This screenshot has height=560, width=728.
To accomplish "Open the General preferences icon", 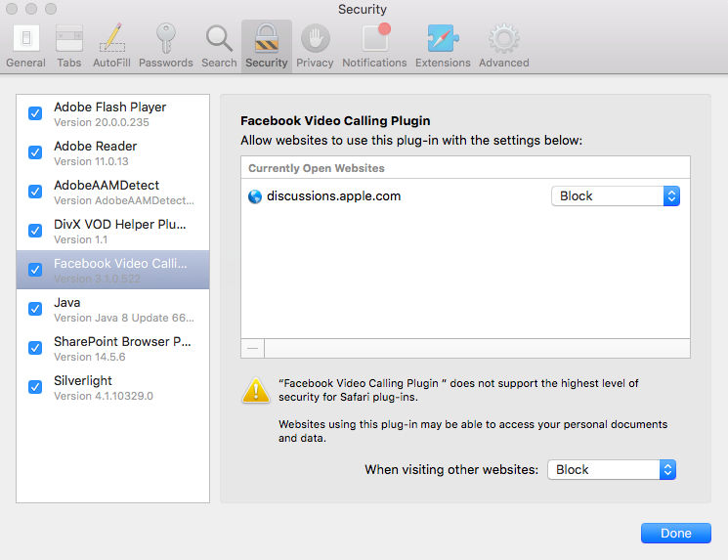I will tap(26, 38).
